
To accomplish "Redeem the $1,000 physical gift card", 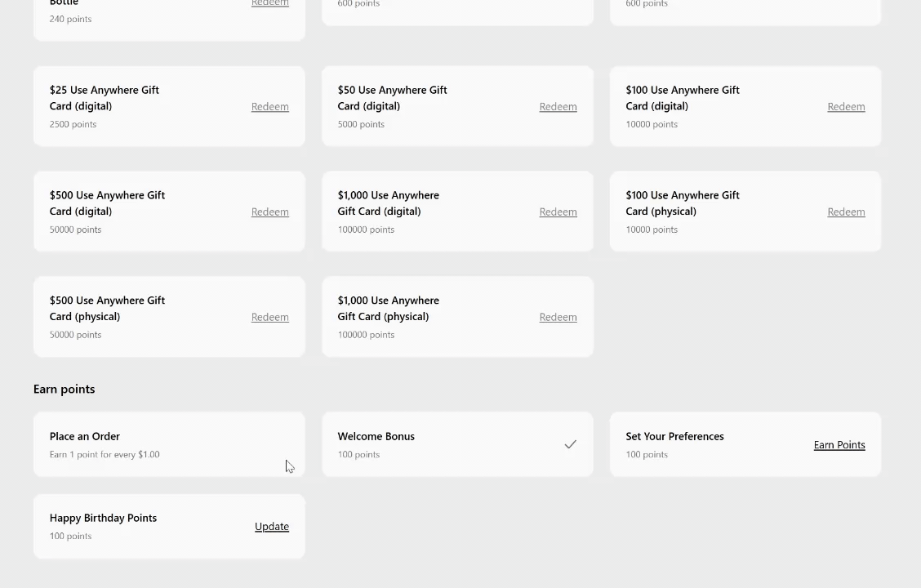I will (x=558, y=318).
